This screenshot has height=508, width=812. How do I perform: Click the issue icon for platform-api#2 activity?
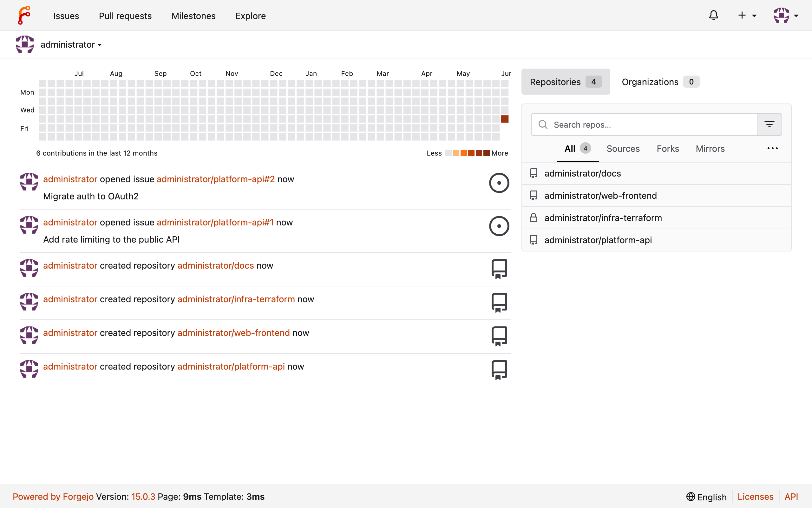click(499, 183)
